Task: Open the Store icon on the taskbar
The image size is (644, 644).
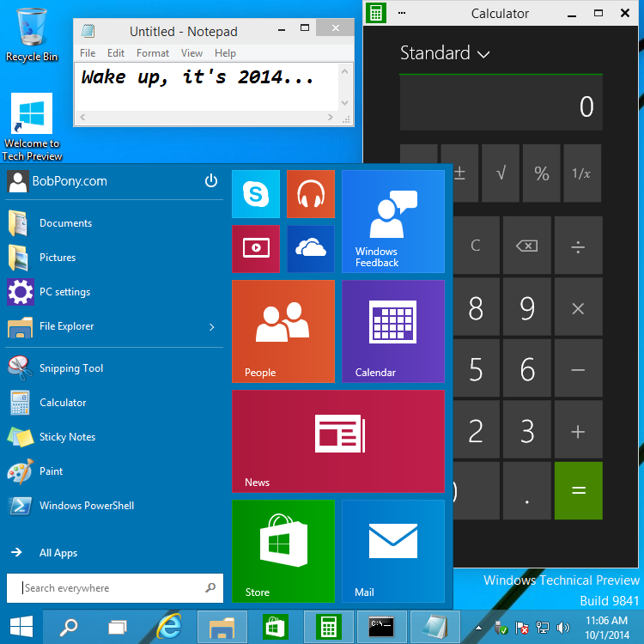Action: [275, 627]
